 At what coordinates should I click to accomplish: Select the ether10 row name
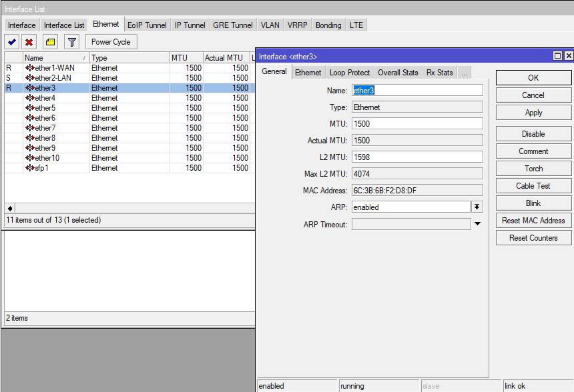click(47, 158)
